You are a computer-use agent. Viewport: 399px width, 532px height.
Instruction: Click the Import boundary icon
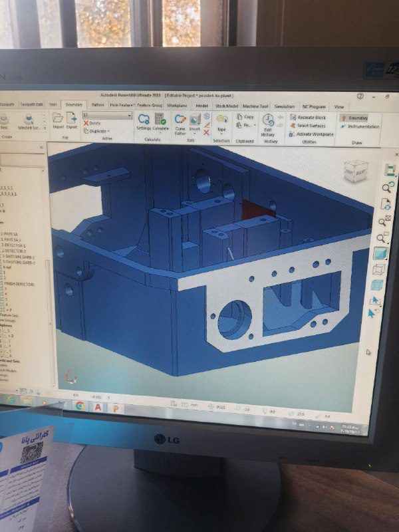pyautogui.click(x=58, y=119)
